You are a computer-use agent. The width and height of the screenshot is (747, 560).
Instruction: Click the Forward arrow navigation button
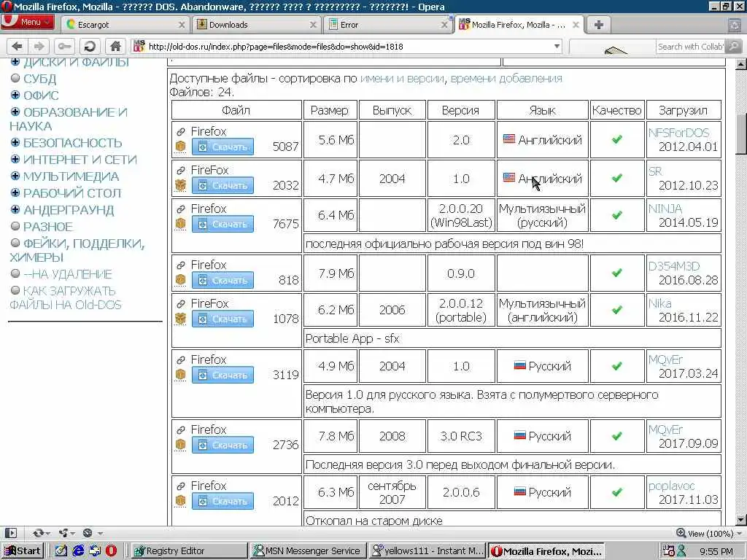pyautogui.click(x=39, y=46)
